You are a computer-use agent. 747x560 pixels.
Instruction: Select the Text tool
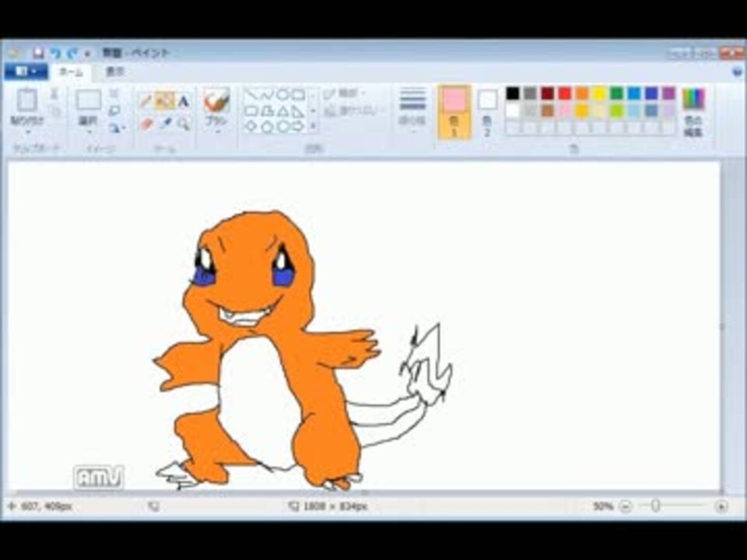pos(184,100)
